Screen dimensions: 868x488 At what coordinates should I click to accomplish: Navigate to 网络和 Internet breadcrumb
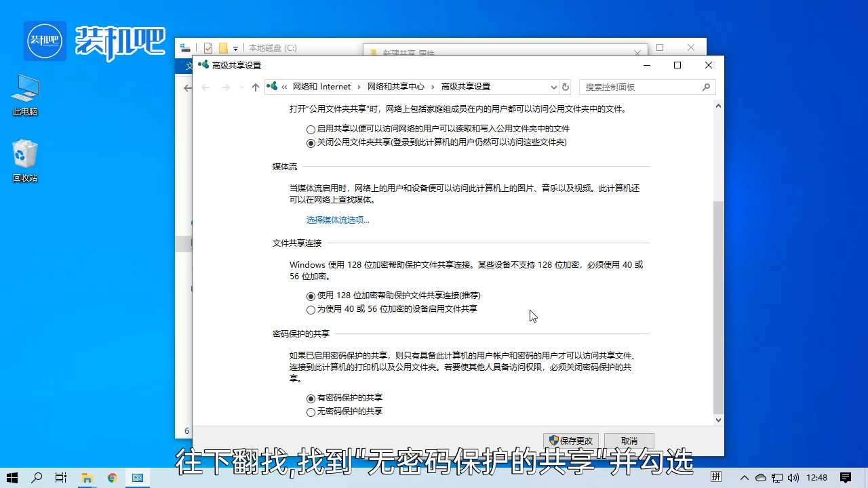[321, 87]
